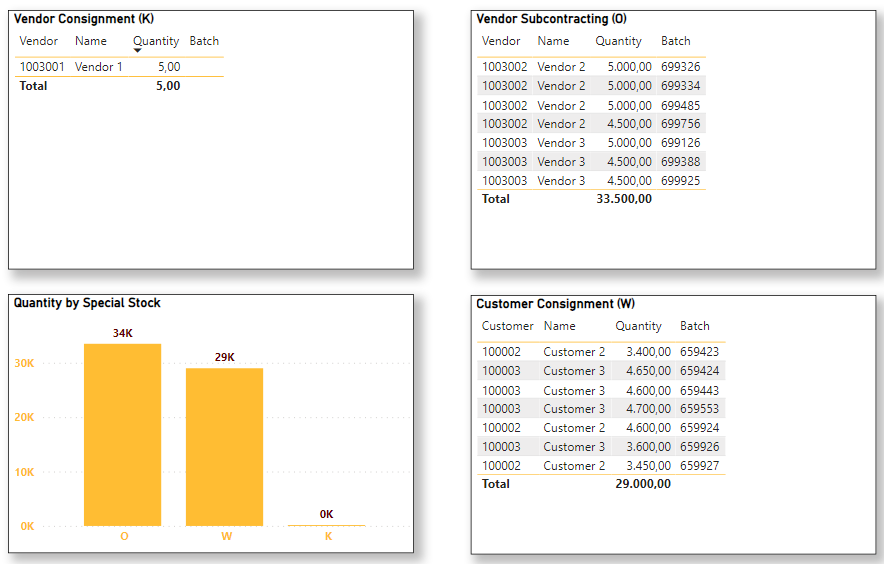Viewport: 884px width, 564px height.
Task: Select the Customer 2 row with batch 659423
Action: tap(600, 352)
